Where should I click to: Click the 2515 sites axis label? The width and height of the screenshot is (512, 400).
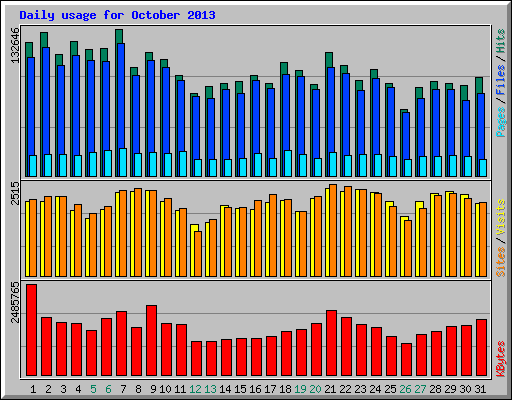pos(15,193)
